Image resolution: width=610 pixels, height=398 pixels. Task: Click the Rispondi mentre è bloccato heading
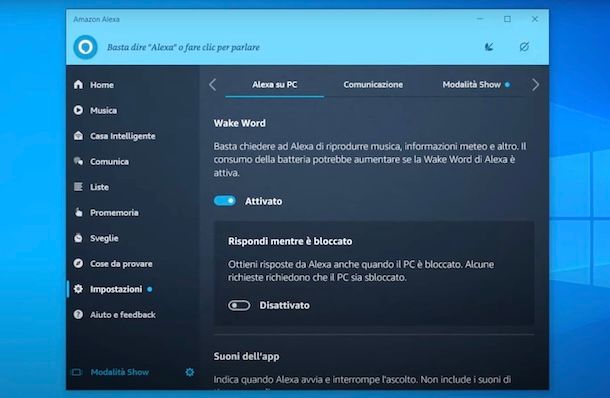point(290,241)
